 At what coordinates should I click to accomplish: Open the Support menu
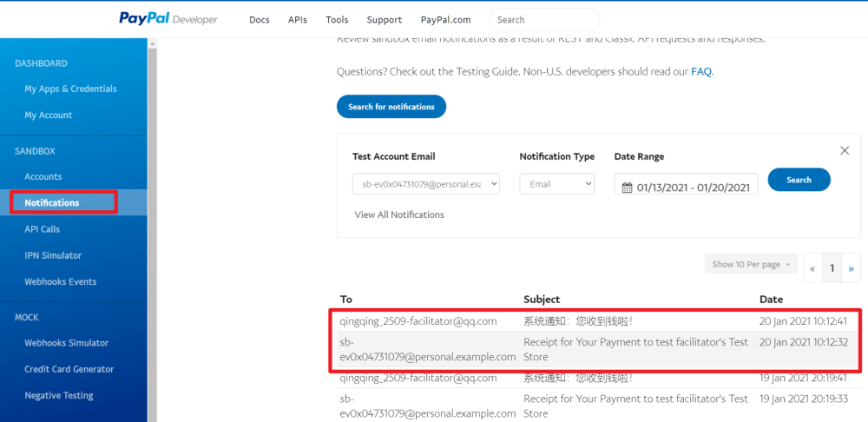(385, 19)
